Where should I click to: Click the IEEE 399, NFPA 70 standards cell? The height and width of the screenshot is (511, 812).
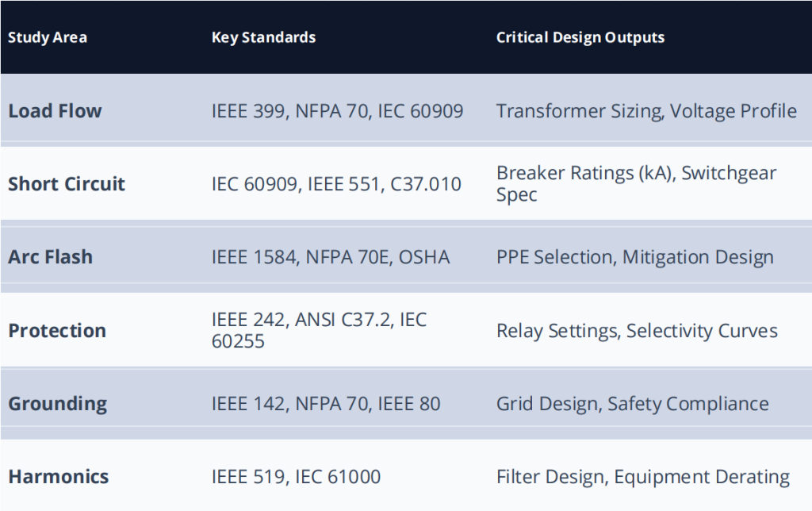(x=337, y=111)
